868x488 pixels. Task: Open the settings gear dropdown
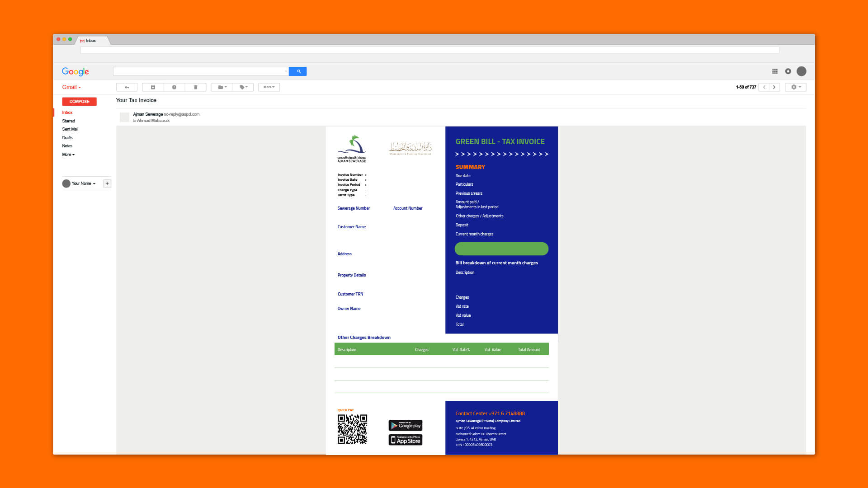[x=796, y=87]
